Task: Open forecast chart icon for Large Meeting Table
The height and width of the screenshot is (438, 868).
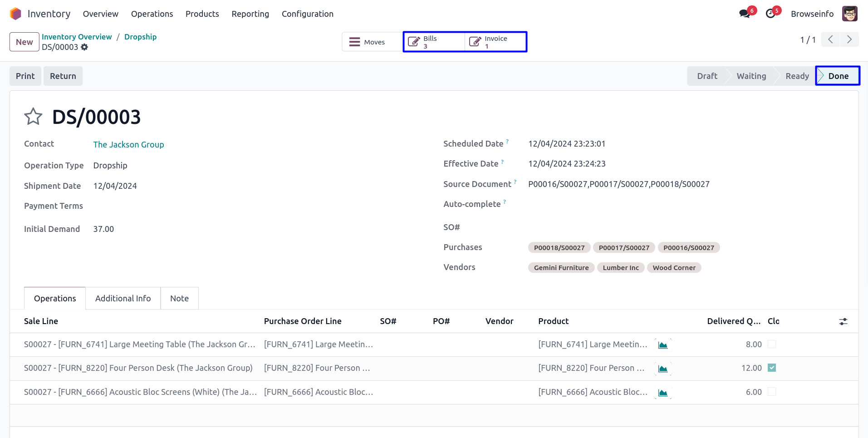Action: click(x=662, y=345)
